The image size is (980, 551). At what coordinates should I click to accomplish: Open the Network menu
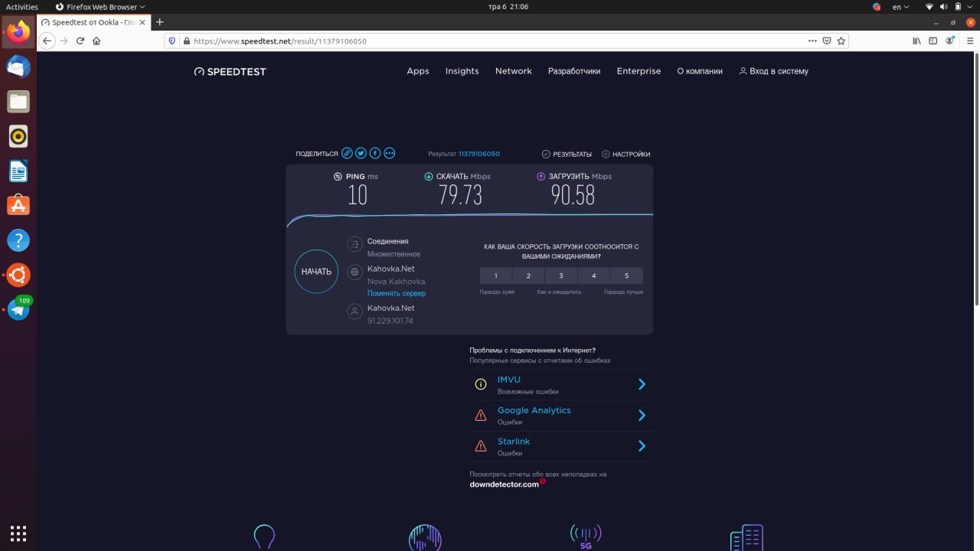tap(514, 71)
